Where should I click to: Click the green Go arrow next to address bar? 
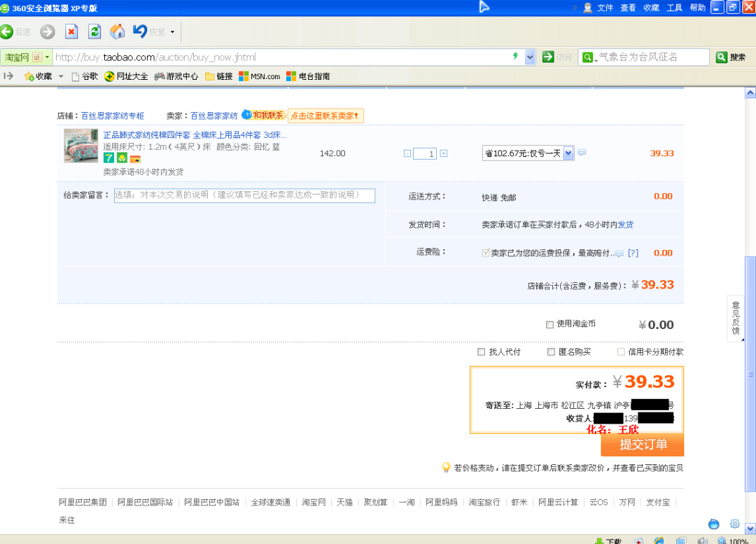click(x=548, y=57)
